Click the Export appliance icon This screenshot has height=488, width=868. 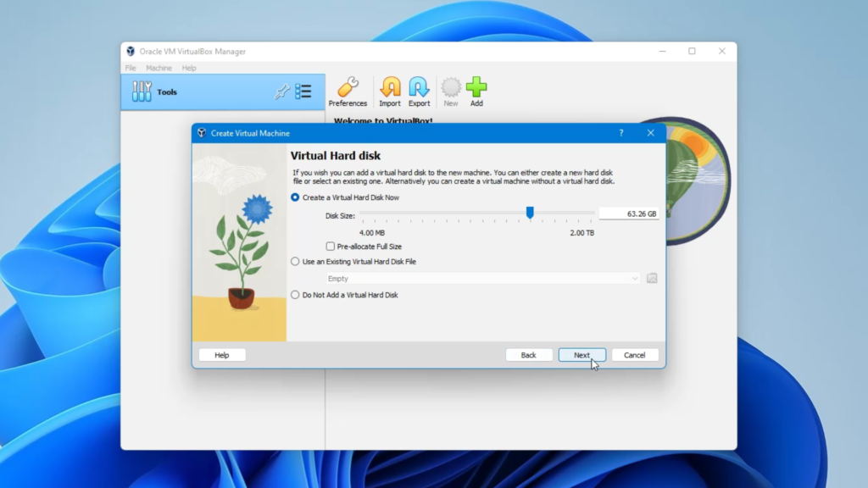click(419, 91)
